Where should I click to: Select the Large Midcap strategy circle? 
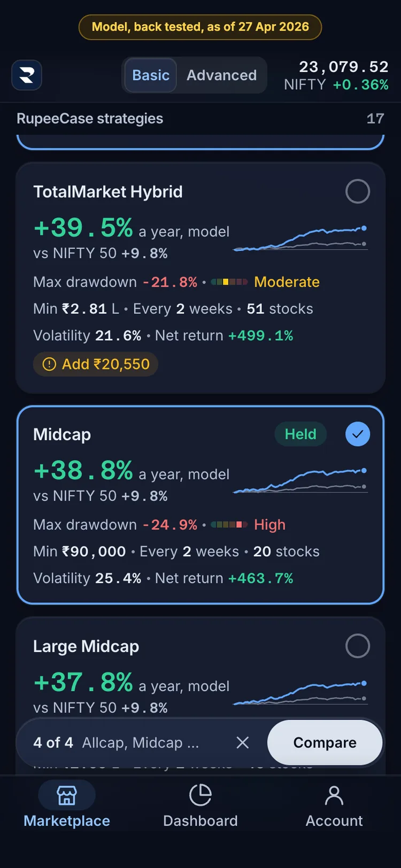(358, 646)
